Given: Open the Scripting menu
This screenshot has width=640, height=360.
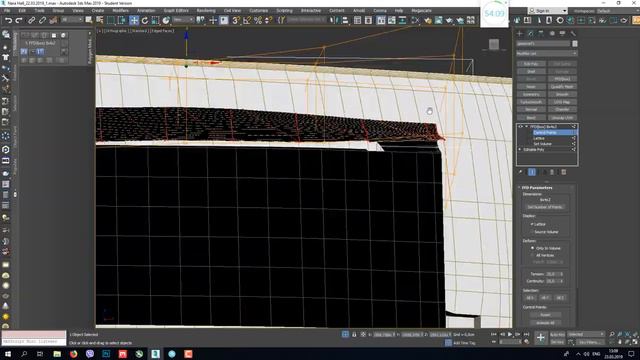Looking at the screenshot, I should click(284, 11).
